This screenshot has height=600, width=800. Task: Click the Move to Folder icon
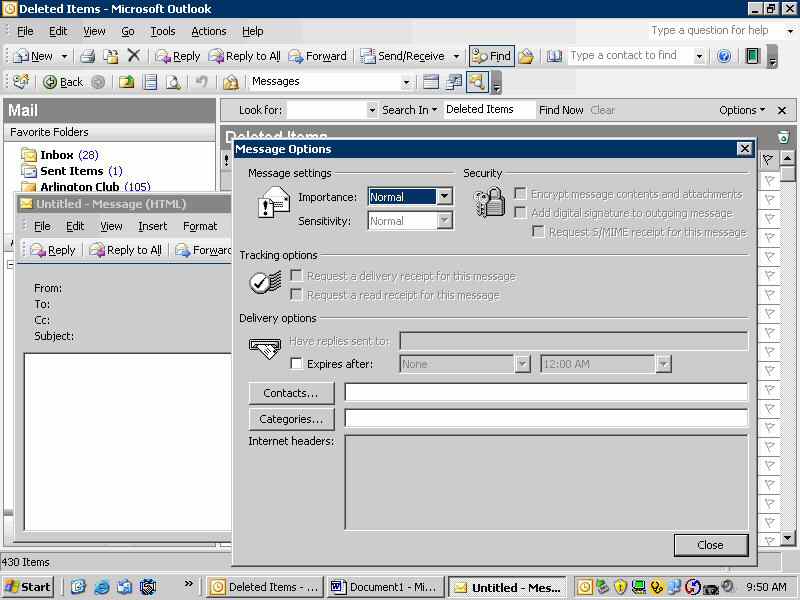(x=111, y=56)
